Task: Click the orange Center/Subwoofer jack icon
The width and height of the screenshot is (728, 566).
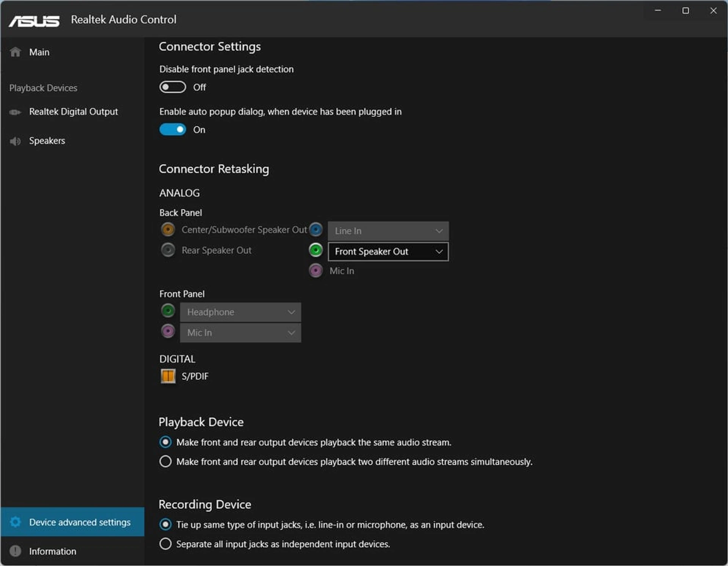Action: pyautogui.click(x=168, y=229)
